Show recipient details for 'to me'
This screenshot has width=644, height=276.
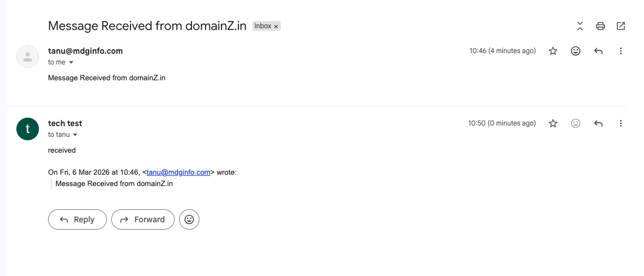click(x=71, y=63)
